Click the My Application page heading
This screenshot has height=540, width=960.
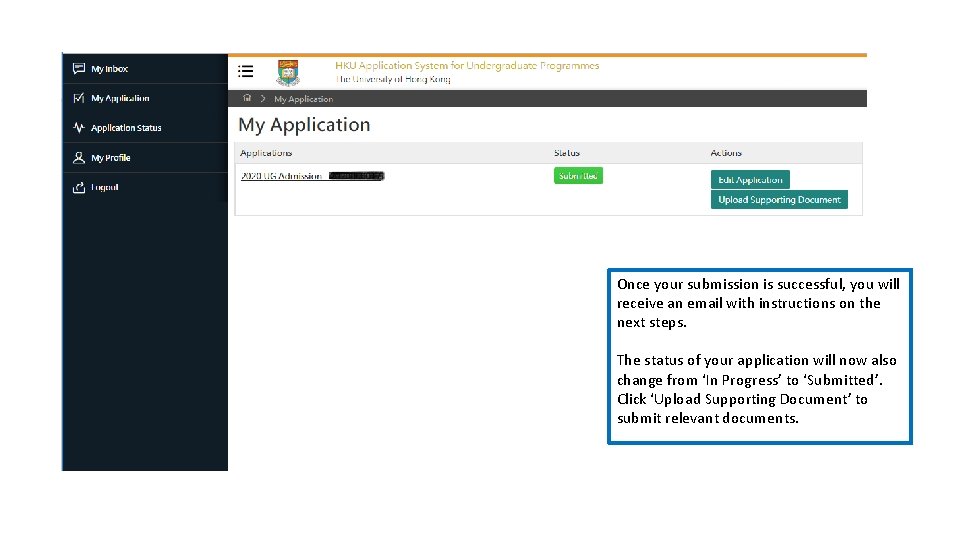coord(304,125)
